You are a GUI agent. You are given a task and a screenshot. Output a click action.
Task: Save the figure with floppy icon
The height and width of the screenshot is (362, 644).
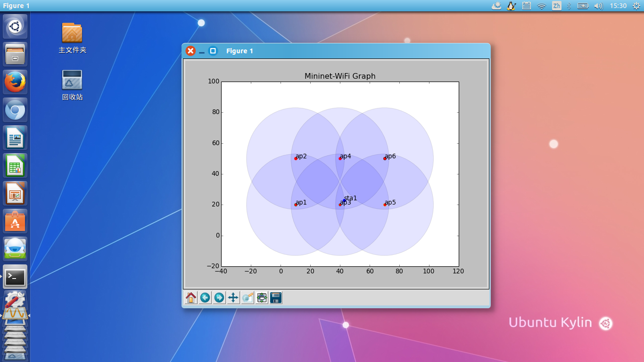tap(276, 297)
